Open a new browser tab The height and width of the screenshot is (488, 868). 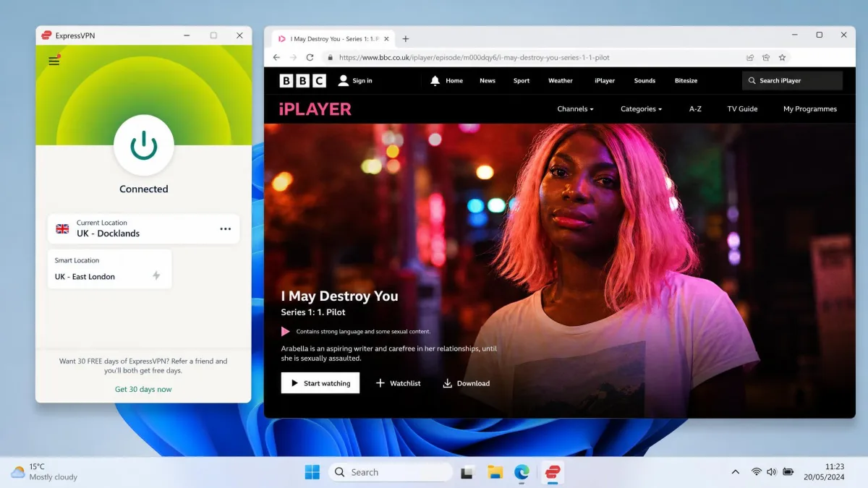pos(406,38)
